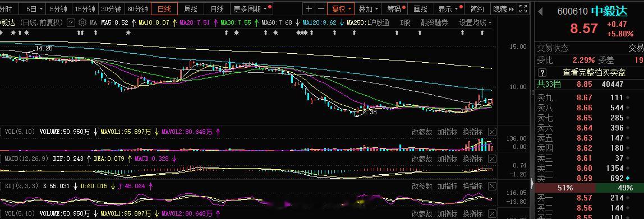Expand the 叠加 overlay dropdown
Viewport: 644px width, 219px height.
click(x=368, y=9)
